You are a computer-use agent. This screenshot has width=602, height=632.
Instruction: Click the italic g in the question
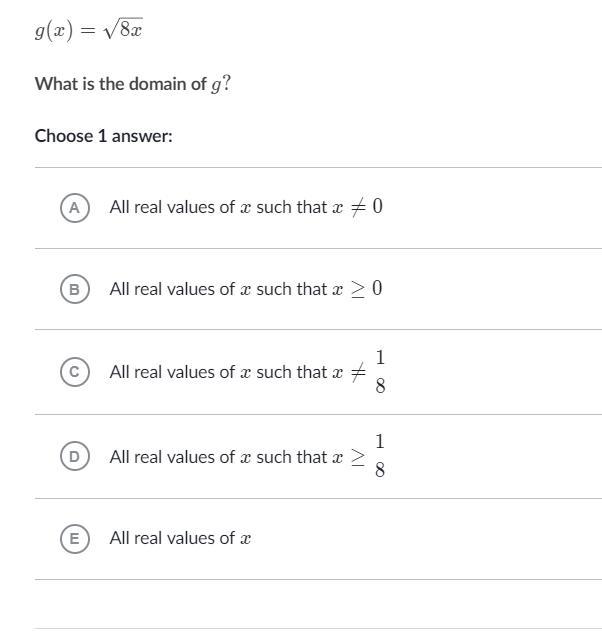pos(215,85)
